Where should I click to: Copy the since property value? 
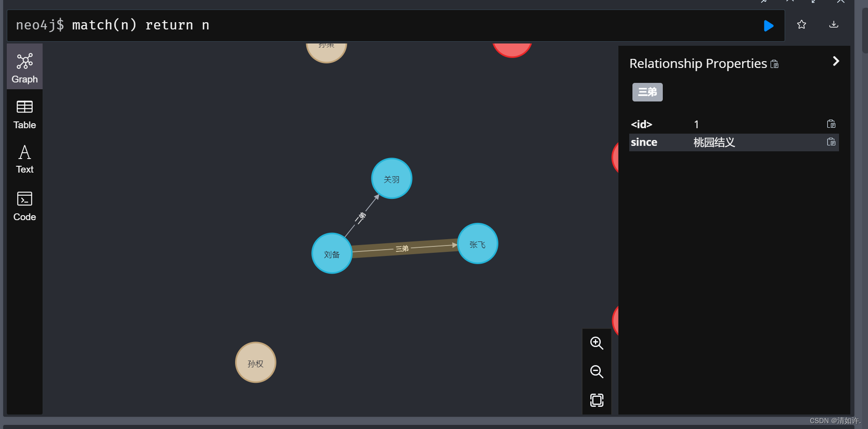831,142
